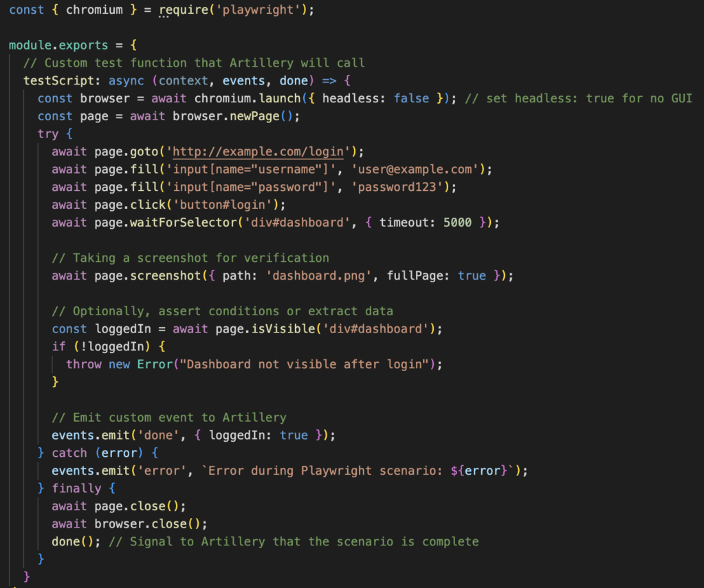Click the 'page.close()' call
Screen dimensions: 704x588
click(x=137, y=507)
